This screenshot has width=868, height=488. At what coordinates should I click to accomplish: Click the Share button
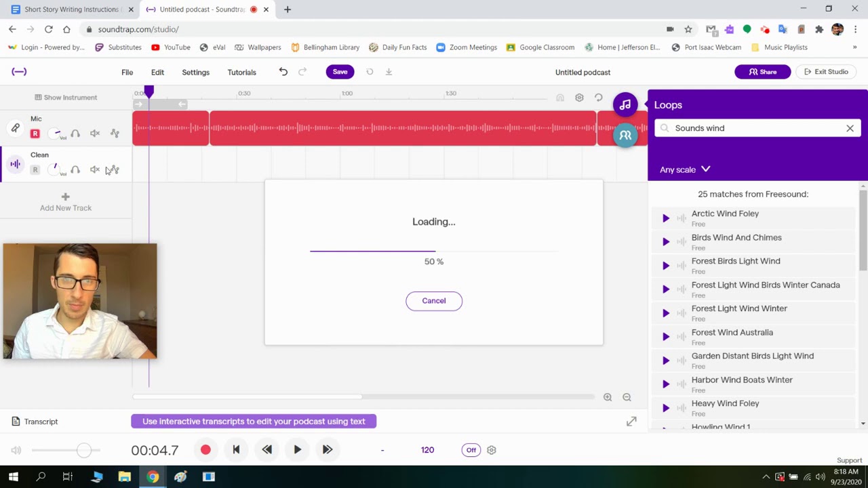click(762, 72)
